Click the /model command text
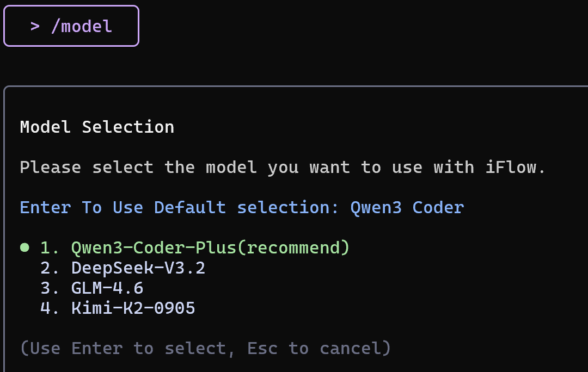The image size is (588, 372). pyautogui.click(x=82, y=26)
